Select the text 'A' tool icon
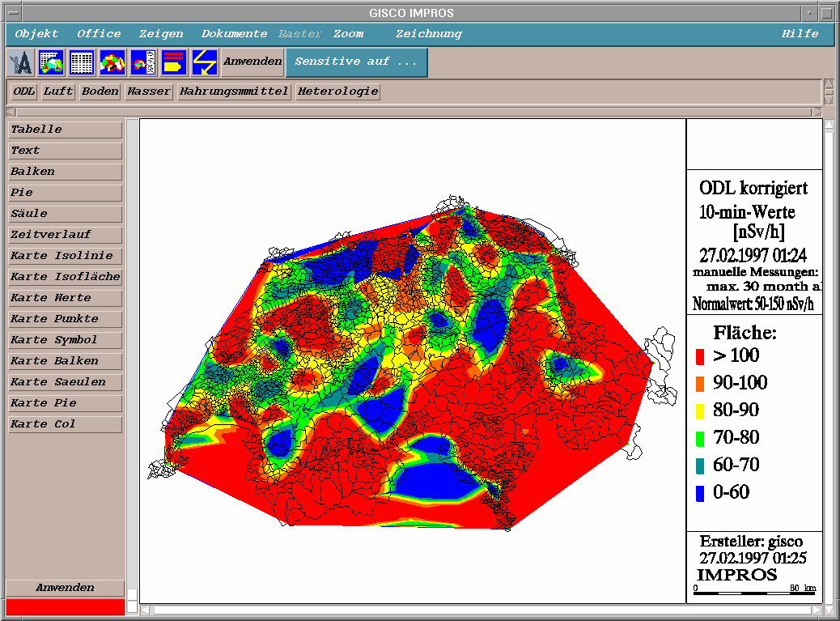The width and height of the screenshot is (840, 621). click(x=20, y=62)
